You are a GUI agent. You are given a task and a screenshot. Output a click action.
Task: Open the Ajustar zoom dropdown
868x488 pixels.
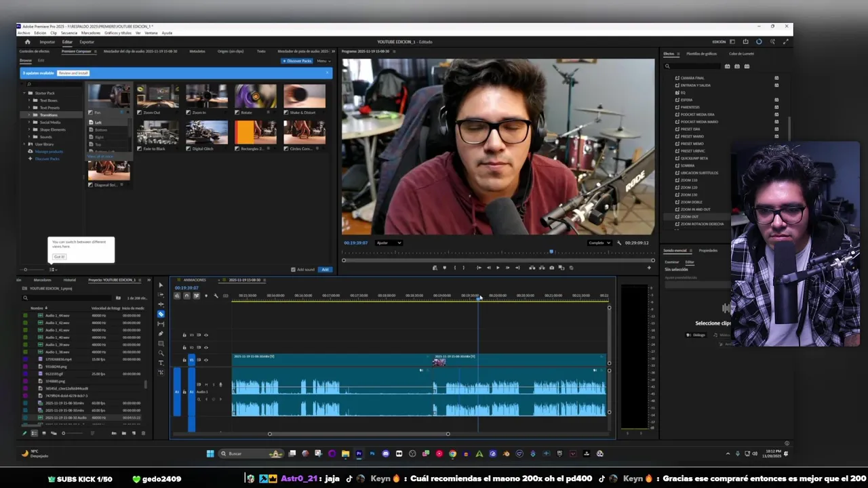389,243
